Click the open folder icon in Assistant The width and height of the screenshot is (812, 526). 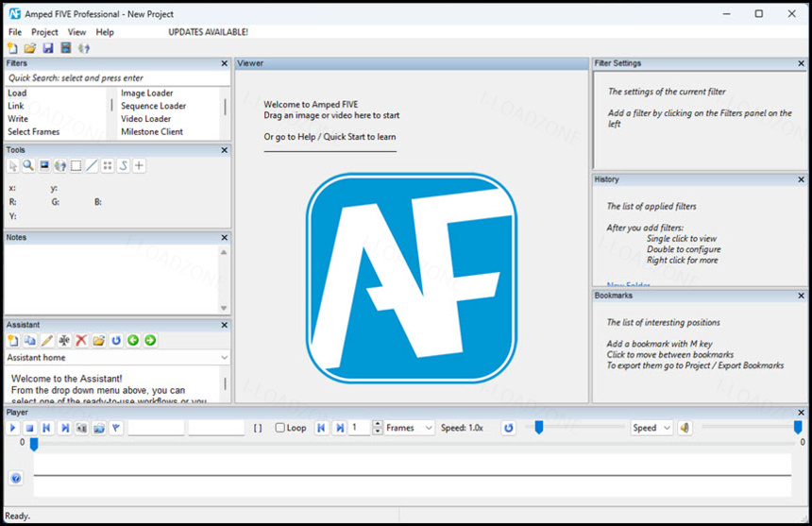(x=98, y=340)
